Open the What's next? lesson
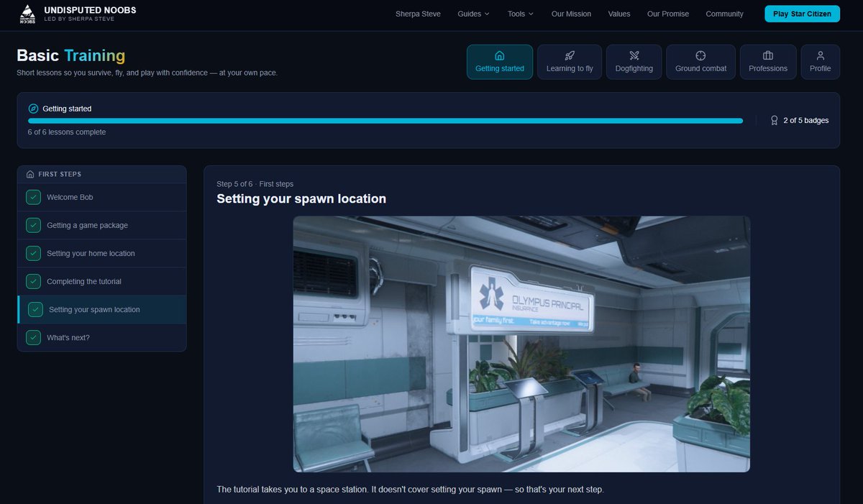Image resolution: width=863 pixels, height=504 pixels. 102,337
